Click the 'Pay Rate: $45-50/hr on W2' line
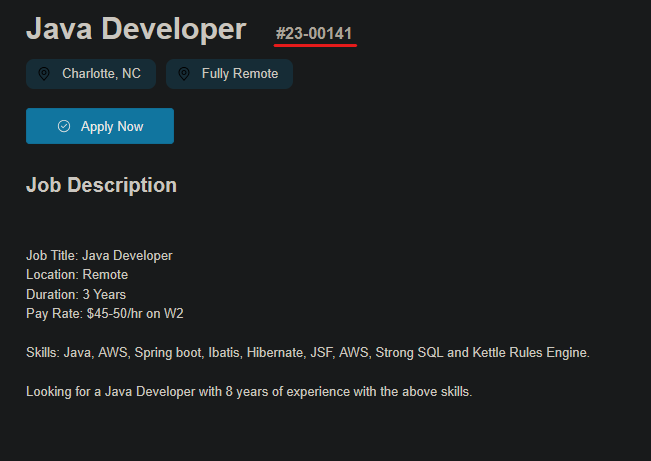Image resolution: width=651 pixels, height=461 pixels. click(x=105, y=314)
